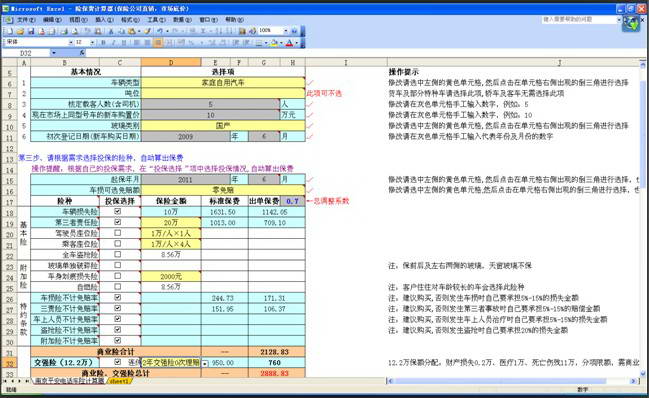Click the Print Preview icon

click(75, 31)
